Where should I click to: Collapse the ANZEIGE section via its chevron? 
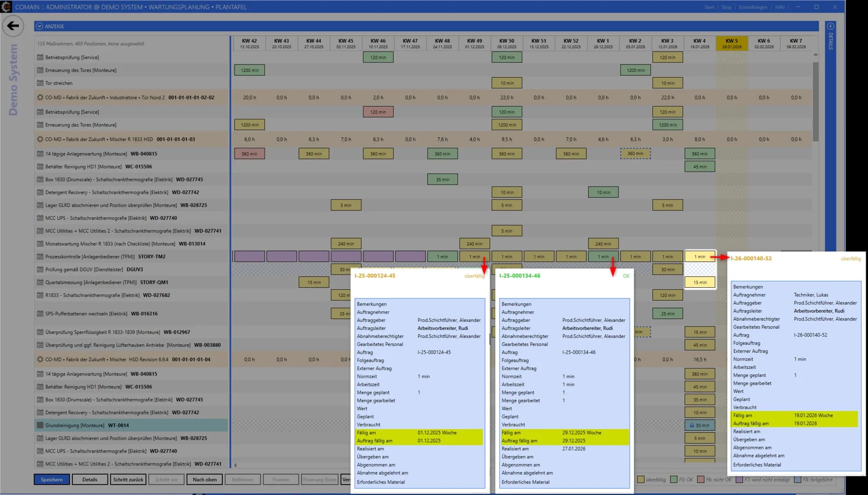point(40,26)
